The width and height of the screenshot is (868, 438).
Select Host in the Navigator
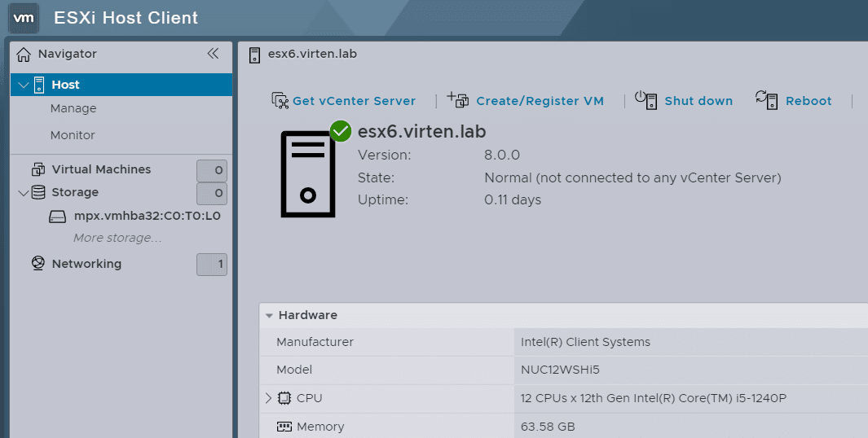[x=65, y=85]
